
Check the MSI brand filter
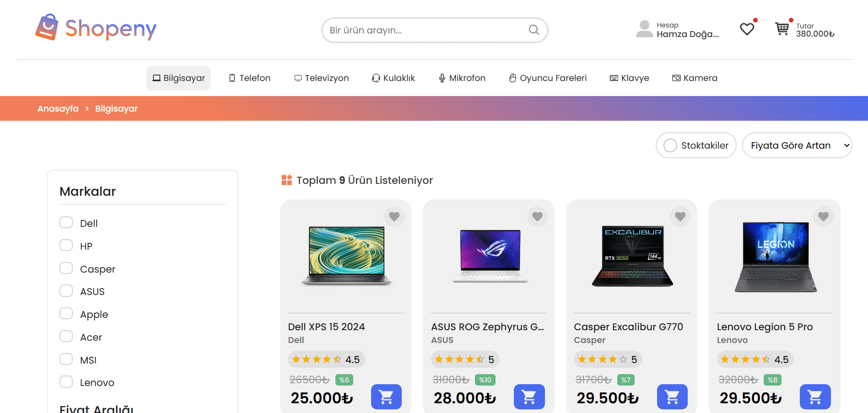coord(66,359)
